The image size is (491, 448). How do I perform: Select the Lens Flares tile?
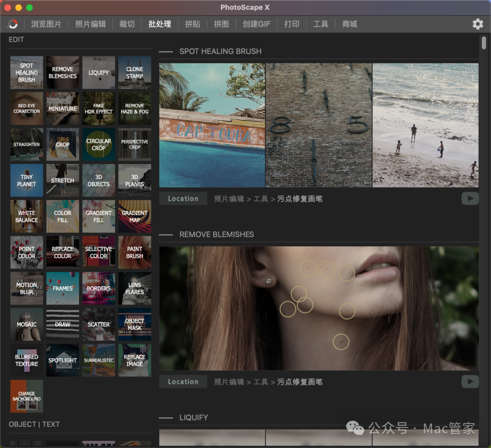tap(135, 289)
